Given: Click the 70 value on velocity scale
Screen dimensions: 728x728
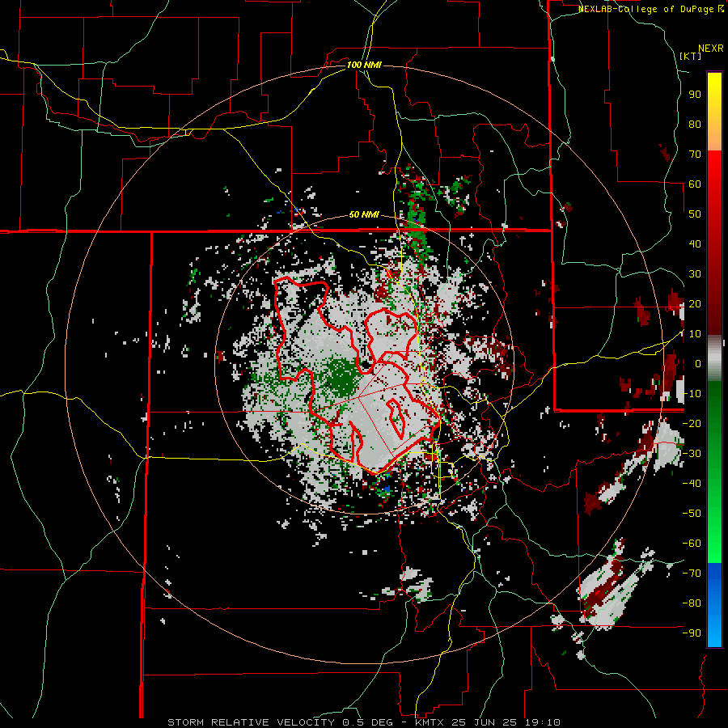Looking at the screenshot, I should pos(695,154).
